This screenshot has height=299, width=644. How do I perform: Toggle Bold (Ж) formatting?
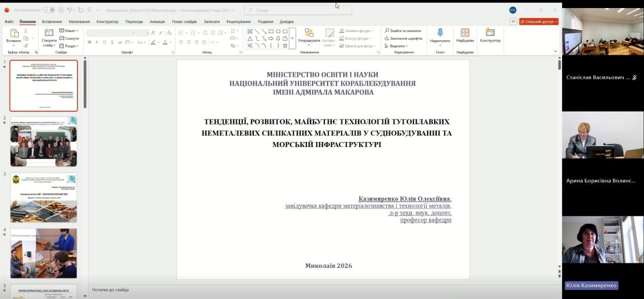pyautogui.click(x=90, y=42)
